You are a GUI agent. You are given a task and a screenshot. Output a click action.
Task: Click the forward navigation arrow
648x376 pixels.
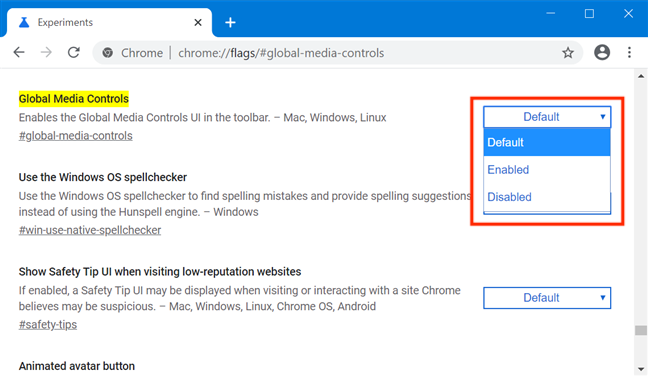point(46,52)
